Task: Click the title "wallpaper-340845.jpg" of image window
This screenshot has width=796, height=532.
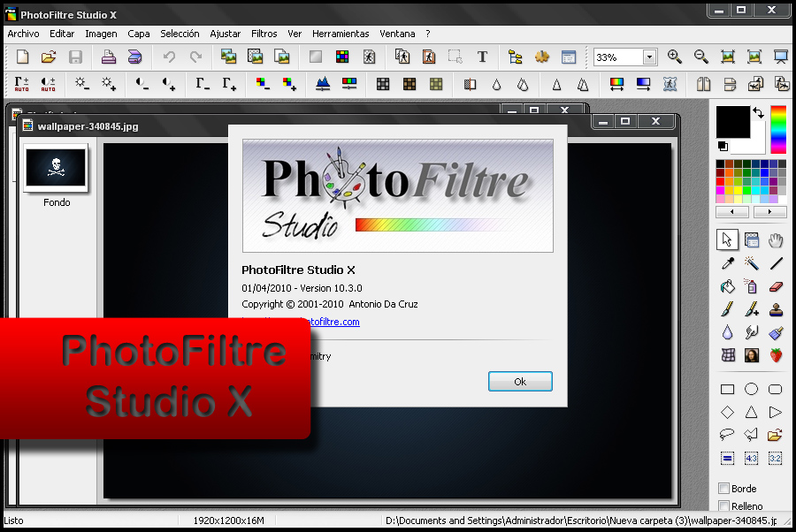Action: (x=88, y=126)
